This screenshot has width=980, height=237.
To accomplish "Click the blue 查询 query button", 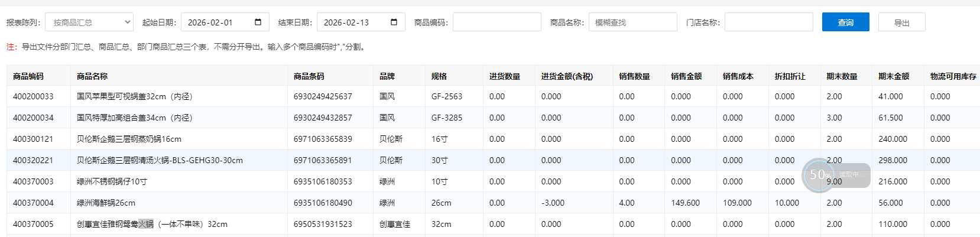I will (x=845, y=22).
